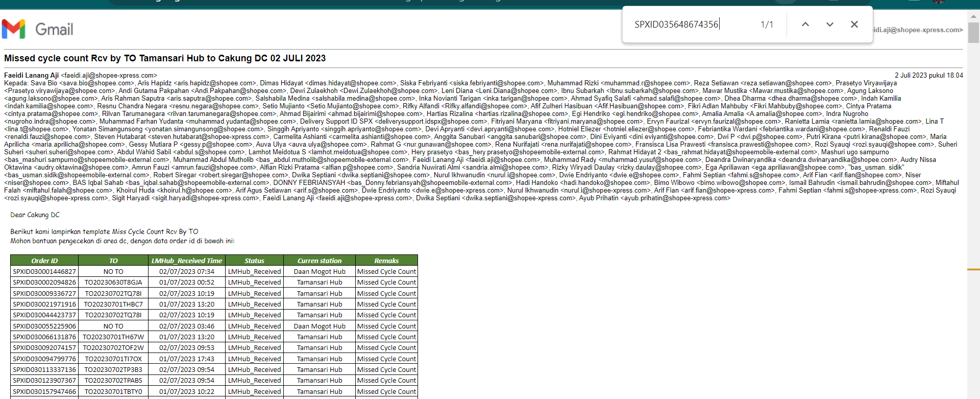980x399 pixels.
Task: Click the scrollbar up arrow
Action: (973, 16)
